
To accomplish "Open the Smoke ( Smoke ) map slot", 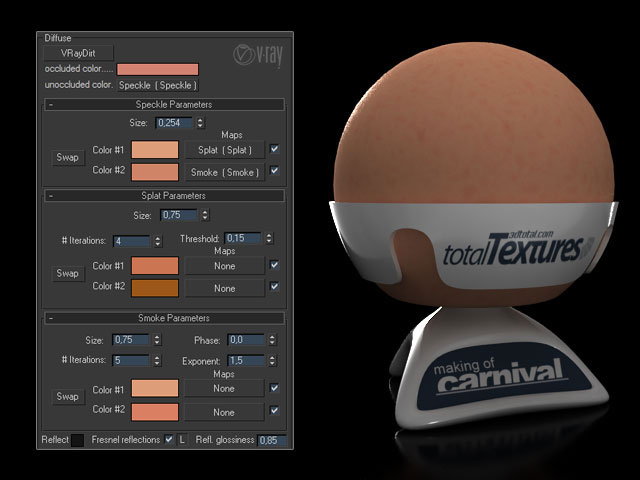I will [225, 172].
